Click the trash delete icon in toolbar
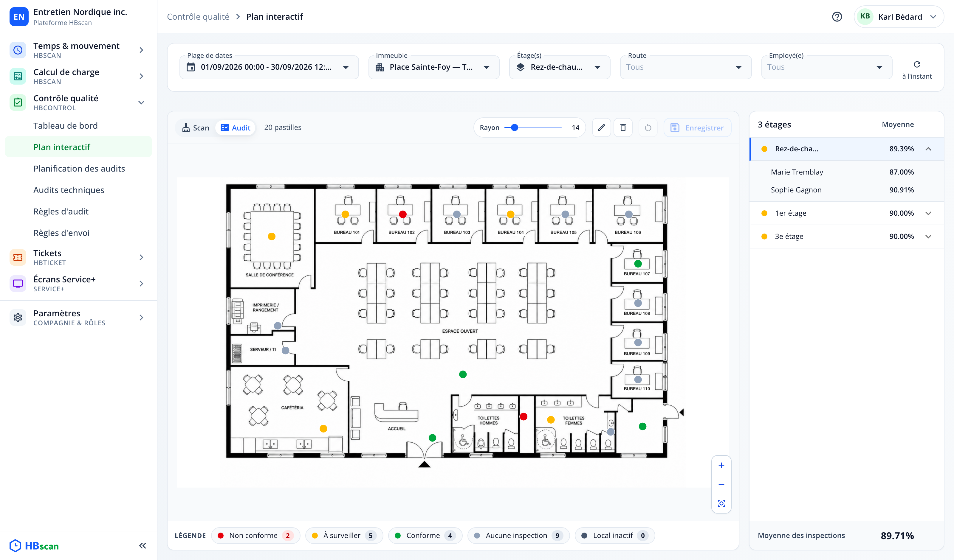 tap(623, 127)
